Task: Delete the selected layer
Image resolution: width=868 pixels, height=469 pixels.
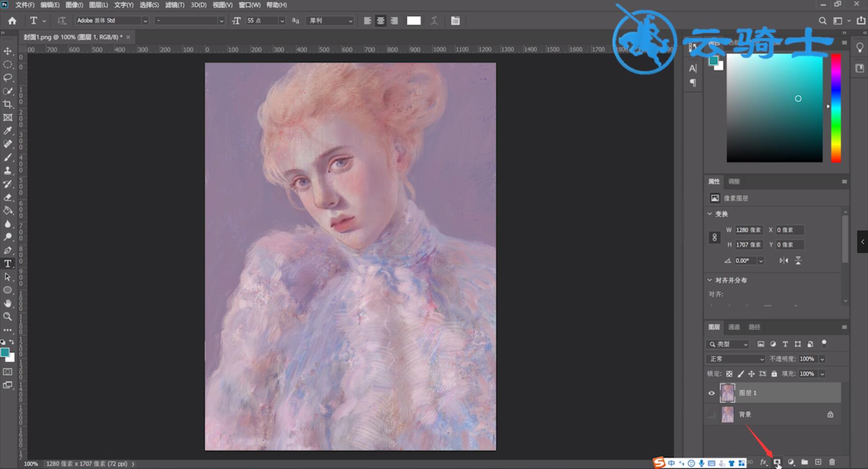Action: [x=832, y=462]
